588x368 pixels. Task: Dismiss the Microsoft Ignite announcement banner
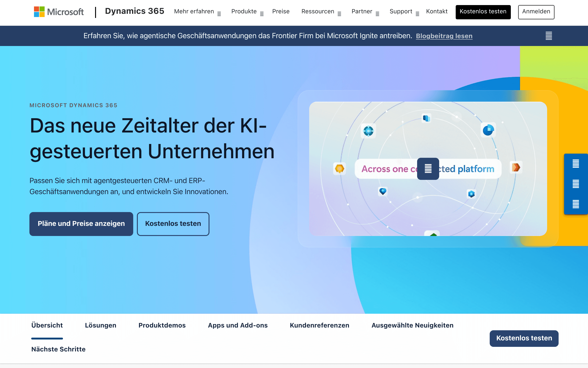549,36
